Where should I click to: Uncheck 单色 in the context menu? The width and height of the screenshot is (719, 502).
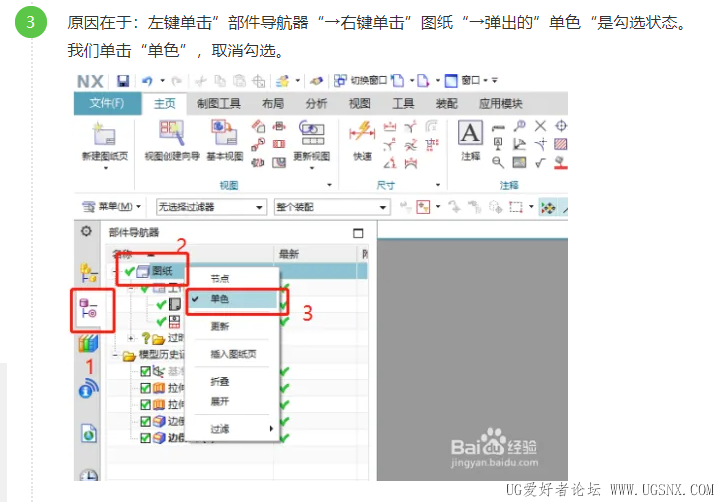[x=233, y=299]
